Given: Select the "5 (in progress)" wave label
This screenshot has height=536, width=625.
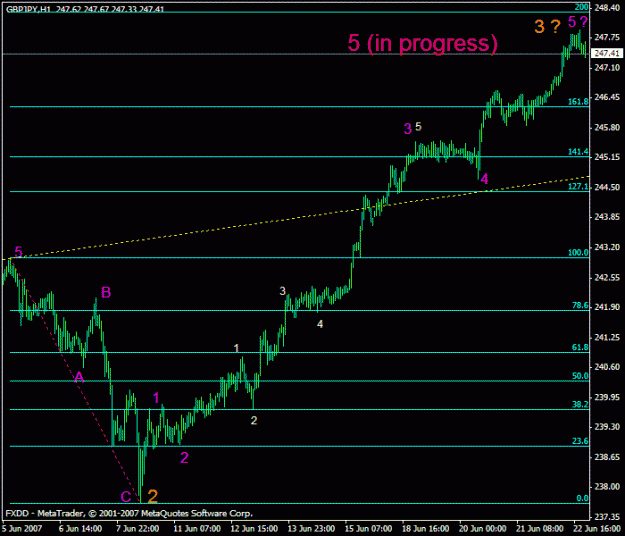Looking at the screenshot, I should coord(423,43).
